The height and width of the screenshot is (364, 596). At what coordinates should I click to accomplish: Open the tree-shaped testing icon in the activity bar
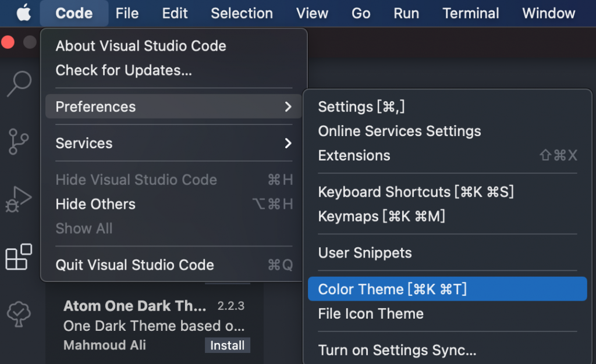[x=19, y=314]
